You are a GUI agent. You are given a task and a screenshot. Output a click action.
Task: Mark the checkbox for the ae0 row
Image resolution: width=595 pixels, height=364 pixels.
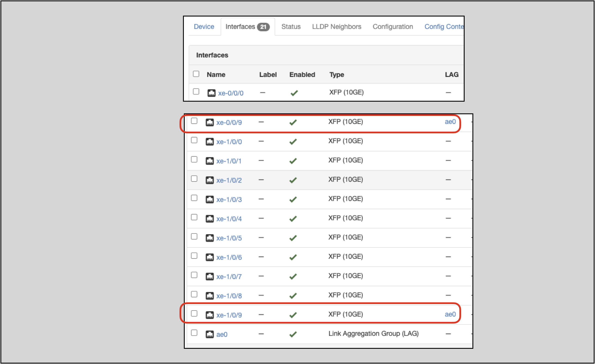coord(194,333)
